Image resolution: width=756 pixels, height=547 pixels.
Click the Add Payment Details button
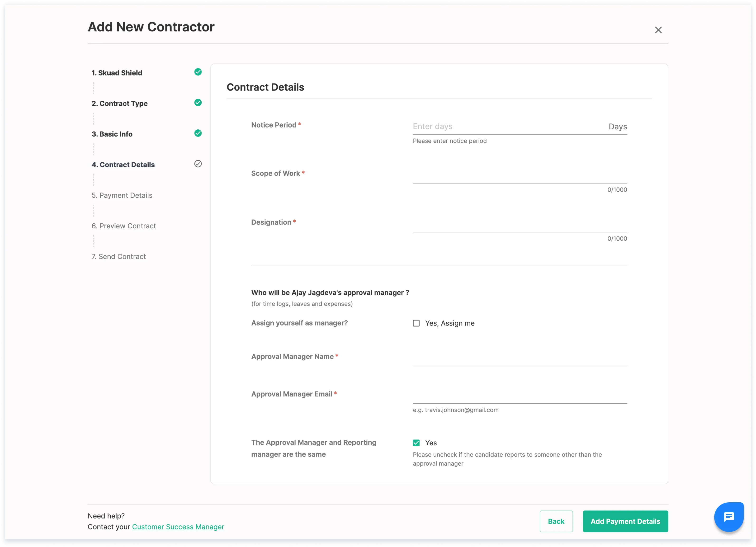pos(625,521)
